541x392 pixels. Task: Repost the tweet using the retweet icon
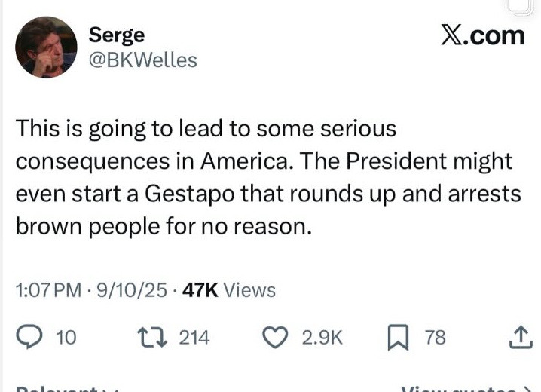pyautogui.click(x=155, y=338)
